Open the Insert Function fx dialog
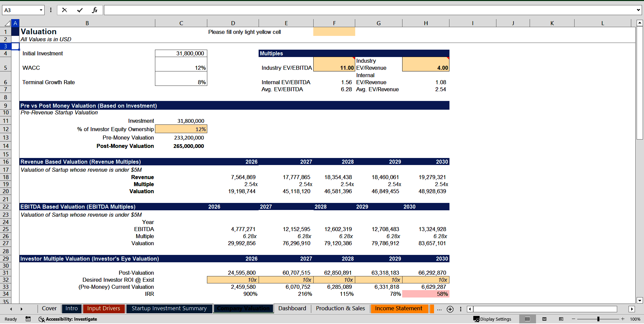Viewport: 644px width, 324px height. 95,10
